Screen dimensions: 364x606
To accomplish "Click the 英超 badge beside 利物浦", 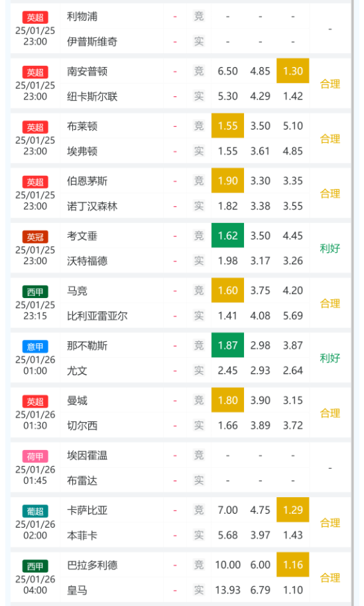I will coord(35,17).
